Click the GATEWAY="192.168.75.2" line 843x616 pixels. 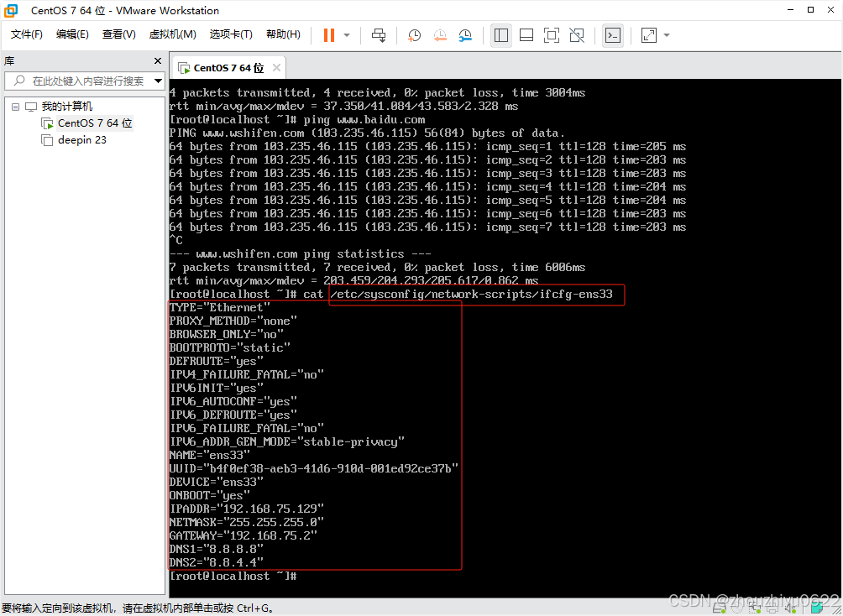point(243,536)
